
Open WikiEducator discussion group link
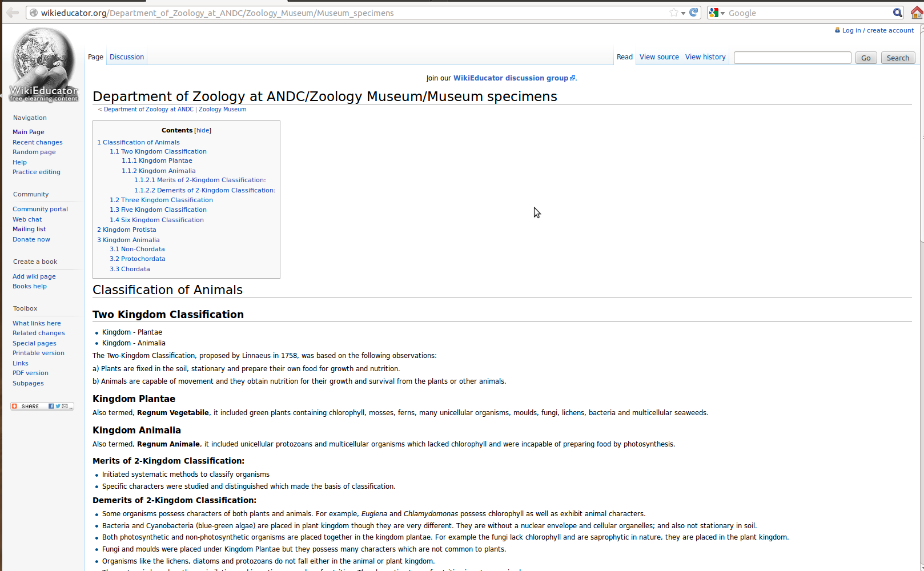514,78
